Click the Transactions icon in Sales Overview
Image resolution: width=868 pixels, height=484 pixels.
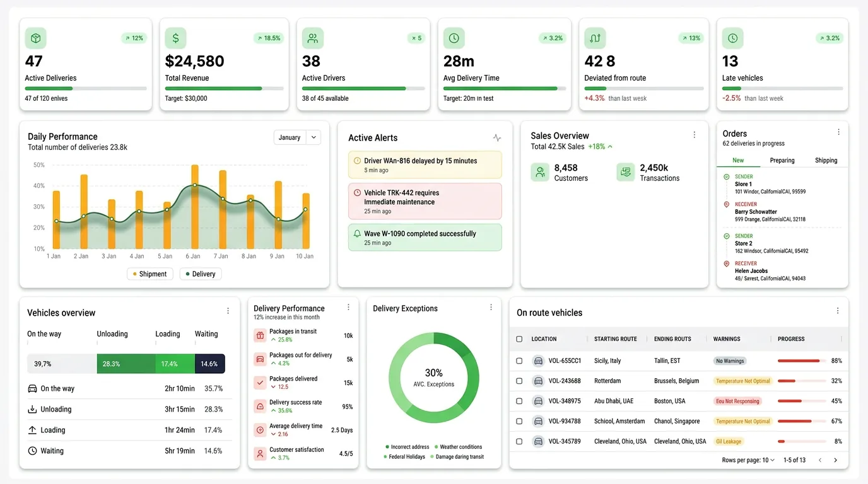[625, 172]
